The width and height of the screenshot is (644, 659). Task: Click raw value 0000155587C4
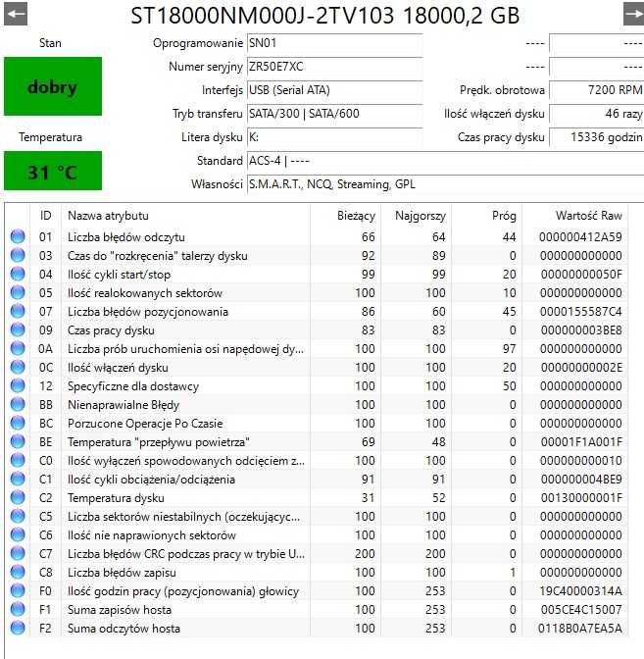[x=580, y=312]
